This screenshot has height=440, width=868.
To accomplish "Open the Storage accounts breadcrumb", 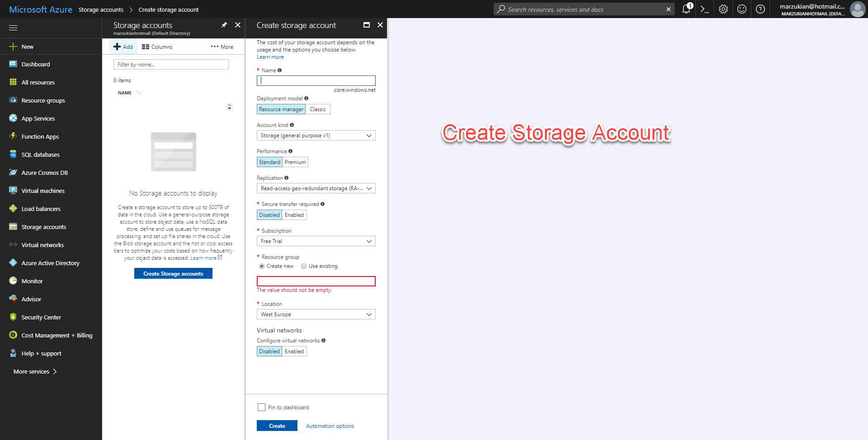I will tap(101, 9).
